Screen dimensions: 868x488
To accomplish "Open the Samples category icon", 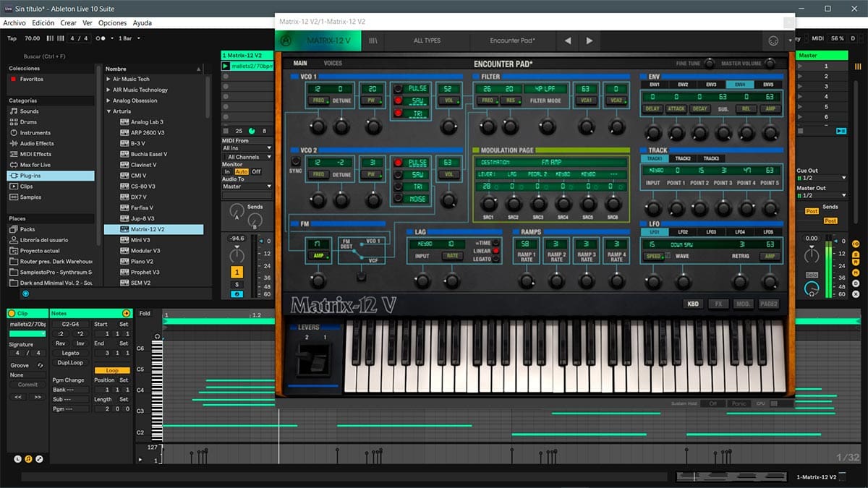I will [x=13, y=197].
